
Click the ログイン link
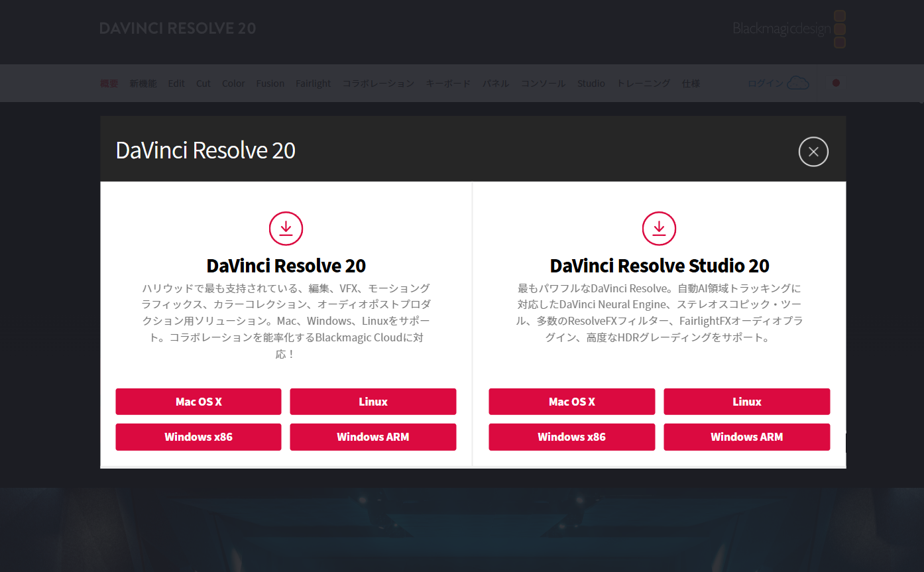[765, 84]
